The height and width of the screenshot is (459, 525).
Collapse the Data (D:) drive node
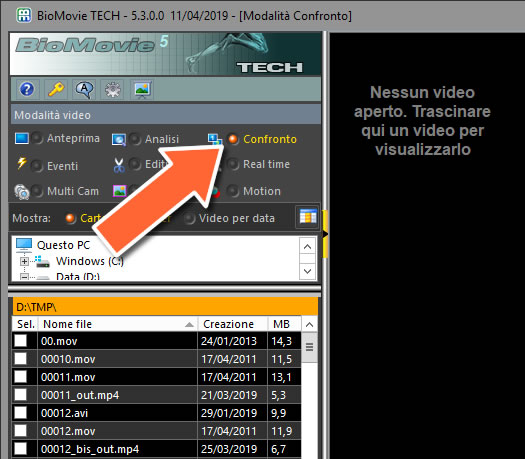[x=24, y=277]
